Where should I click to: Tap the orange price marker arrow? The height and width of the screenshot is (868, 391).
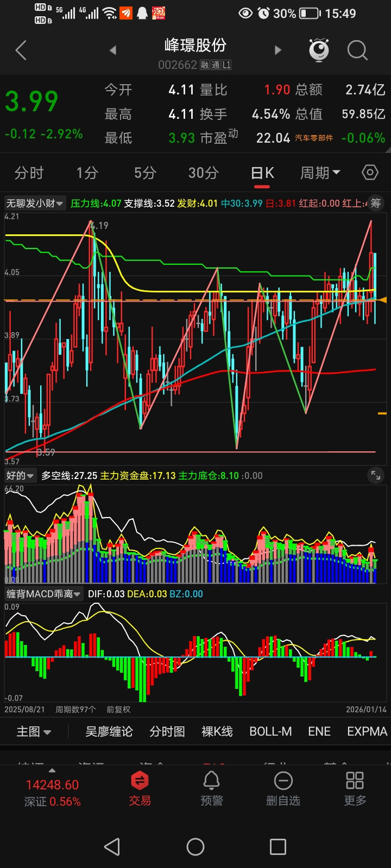[382, 300]
